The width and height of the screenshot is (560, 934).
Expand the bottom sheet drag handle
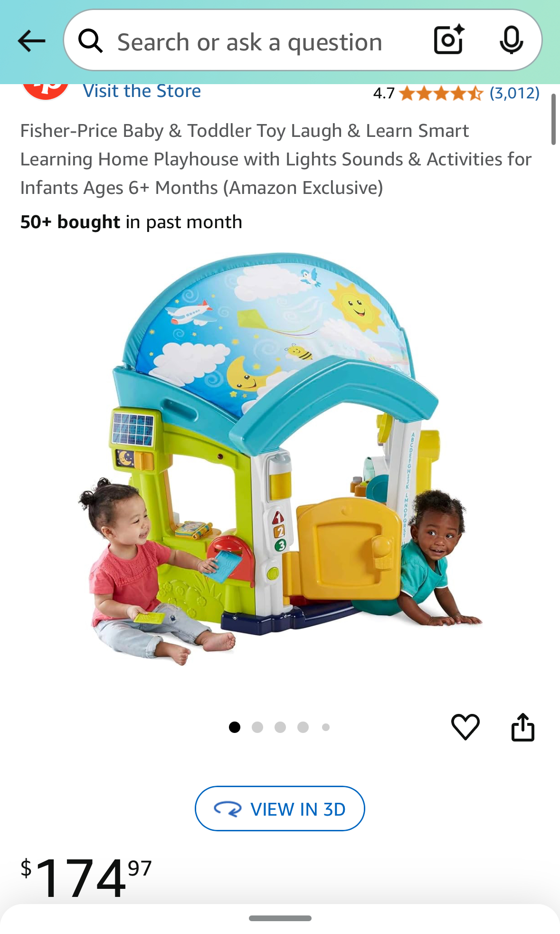[x=280, y=918]
